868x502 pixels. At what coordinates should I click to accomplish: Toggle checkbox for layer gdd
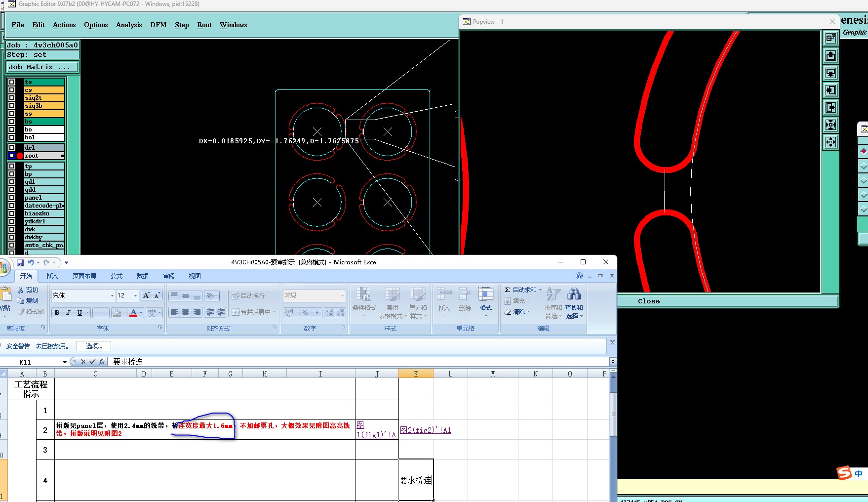[x=12, y=190]
